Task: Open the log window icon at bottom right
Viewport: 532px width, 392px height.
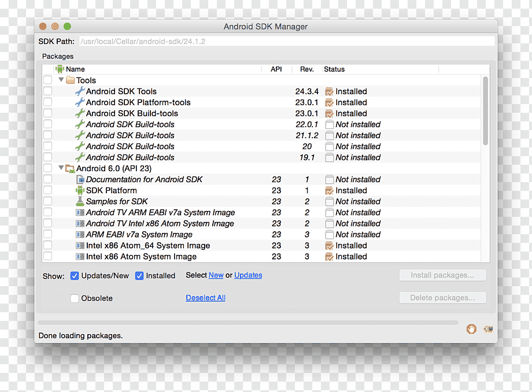Action: click(x=488, y=329)
